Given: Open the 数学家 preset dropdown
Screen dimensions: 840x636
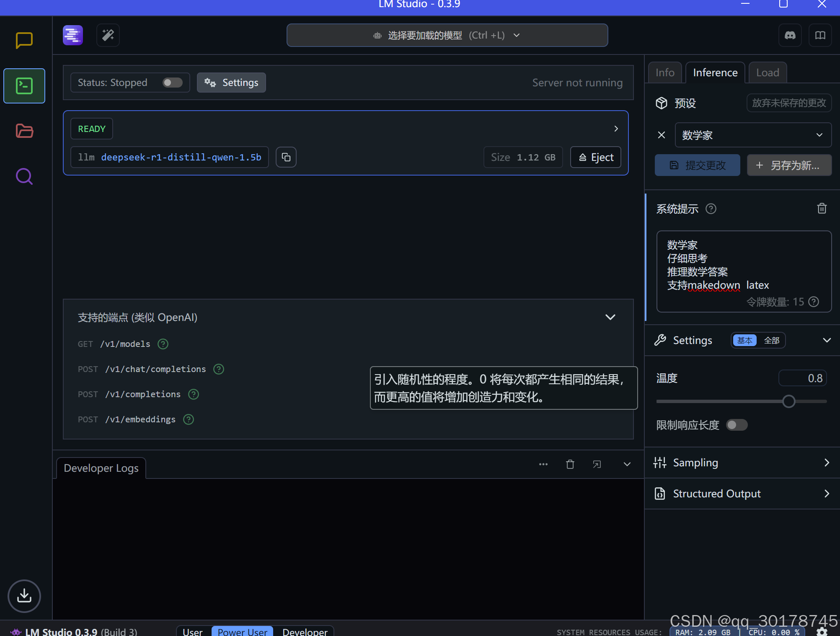Looking at the screenshot, I should [752, 135].
